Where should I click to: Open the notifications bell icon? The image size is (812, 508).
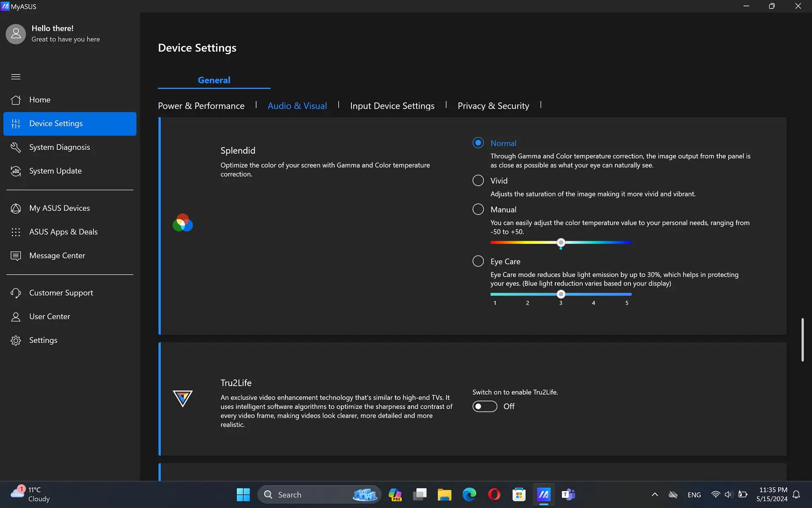(x=796, y=494)
